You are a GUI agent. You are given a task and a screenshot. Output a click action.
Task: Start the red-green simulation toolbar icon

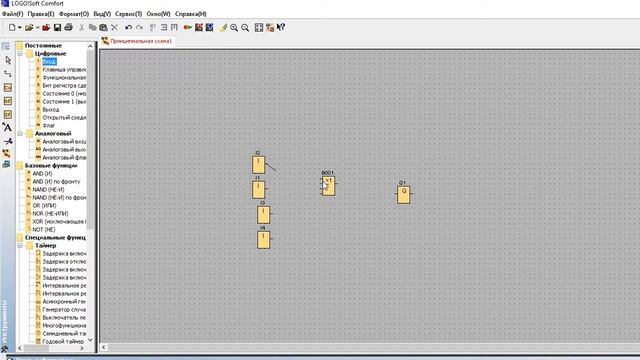click(188, 27)
